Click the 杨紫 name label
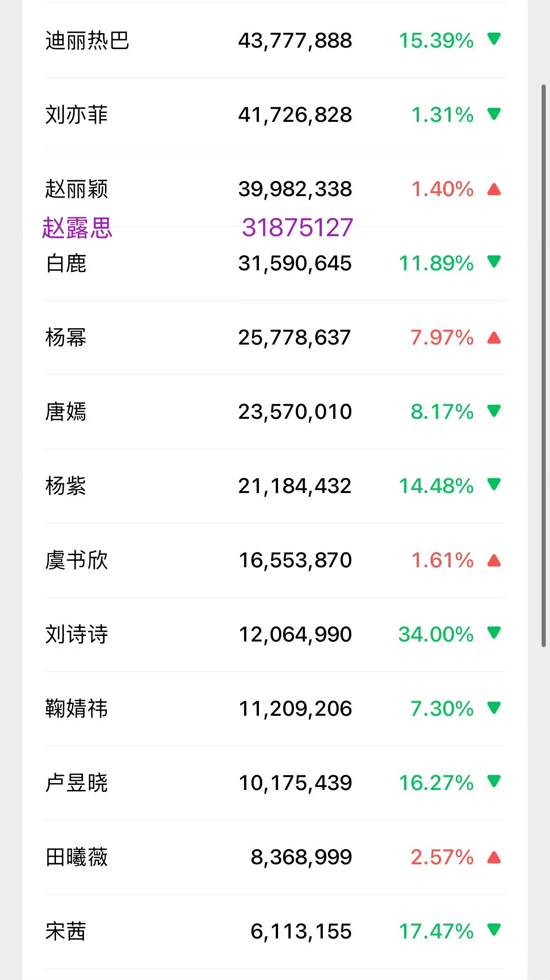550x980 pixels. point(65,486)
